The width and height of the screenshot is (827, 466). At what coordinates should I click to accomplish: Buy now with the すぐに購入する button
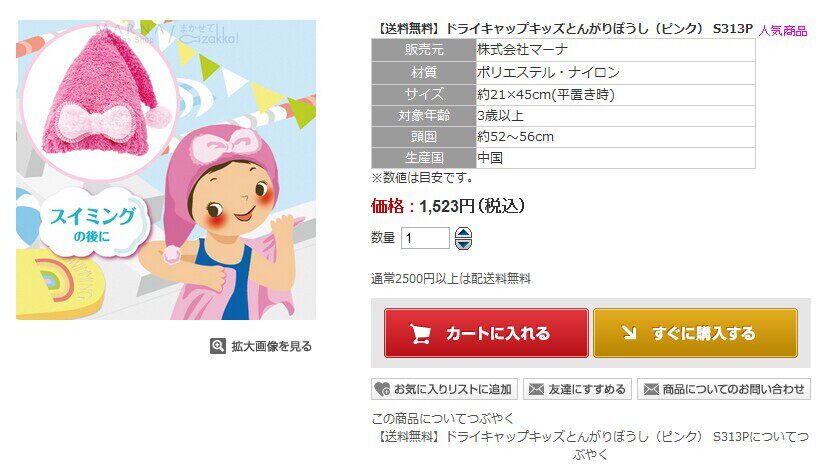(x=695, y=333)
